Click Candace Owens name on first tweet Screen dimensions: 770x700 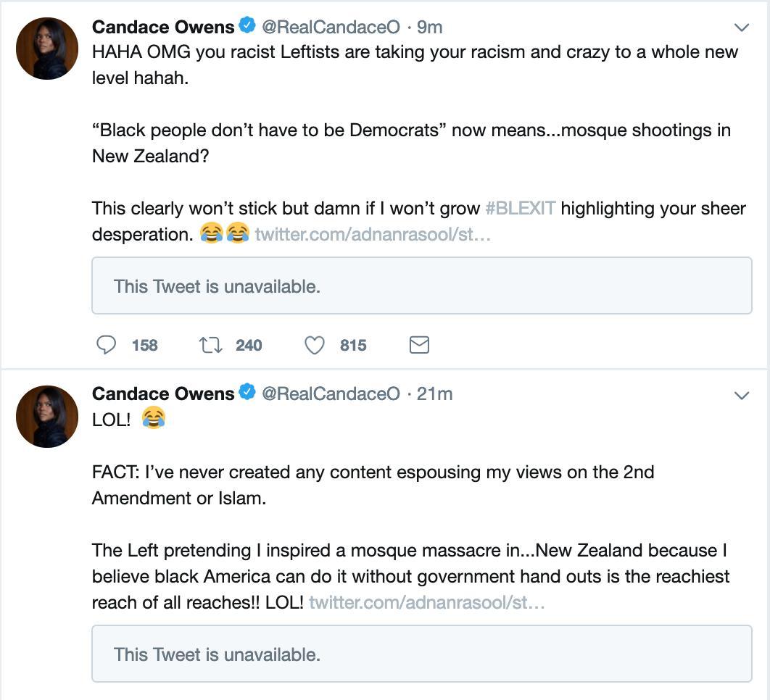[163, 27]
